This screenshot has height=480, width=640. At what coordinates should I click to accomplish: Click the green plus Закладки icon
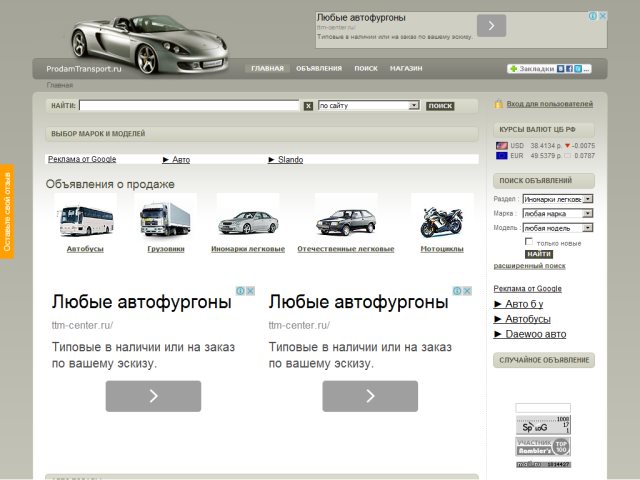tap(513, 69)
